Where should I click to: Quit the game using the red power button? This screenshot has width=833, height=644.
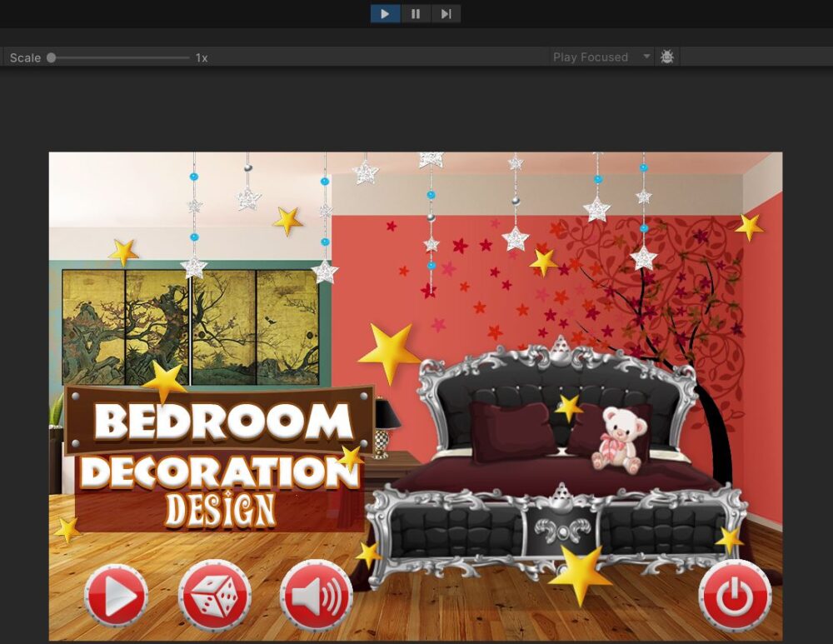[x=734, y=595]
